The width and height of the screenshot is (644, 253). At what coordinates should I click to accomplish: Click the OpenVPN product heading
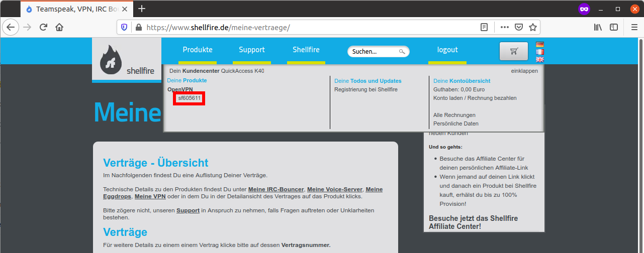click(180, 89)
